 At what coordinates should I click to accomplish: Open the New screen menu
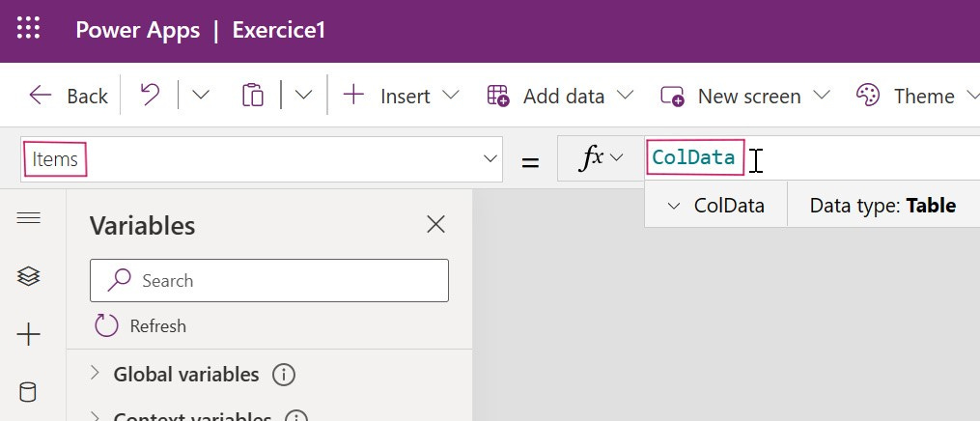click(745, 97)
